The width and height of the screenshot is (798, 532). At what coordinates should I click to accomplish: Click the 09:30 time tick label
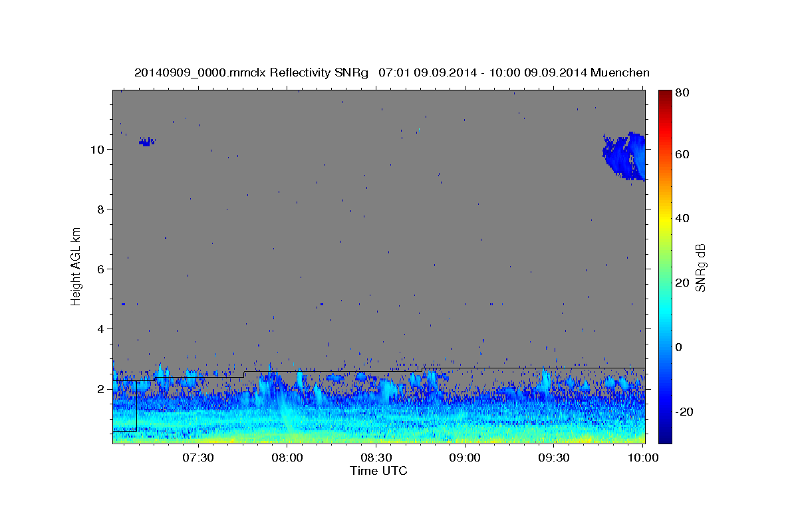click(x=553, y=458)
